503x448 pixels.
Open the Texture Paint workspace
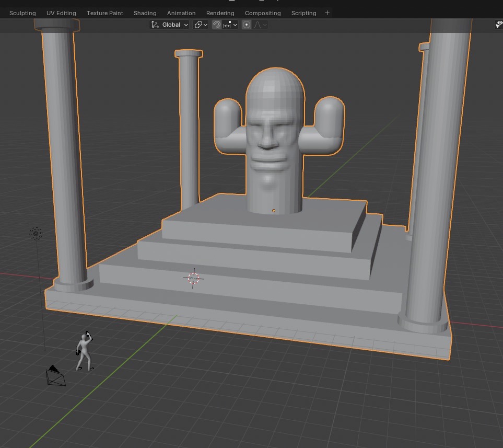pos(105,13)
